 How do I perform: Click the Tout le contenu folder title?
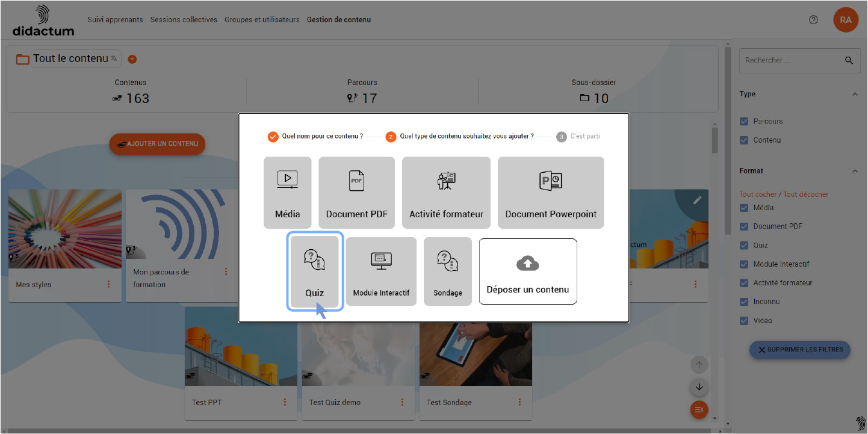click(x=70, y=58)
